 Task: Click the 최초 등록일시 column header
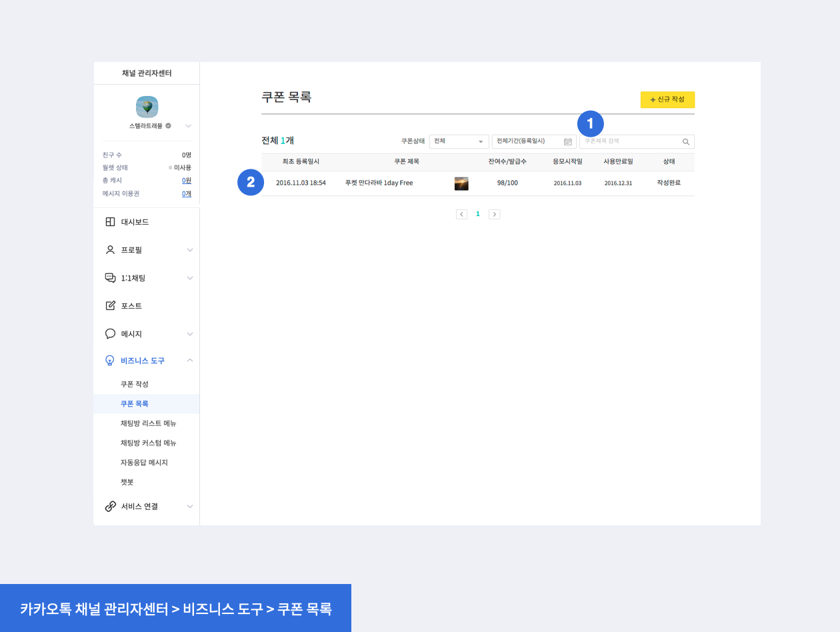[301, 161]
